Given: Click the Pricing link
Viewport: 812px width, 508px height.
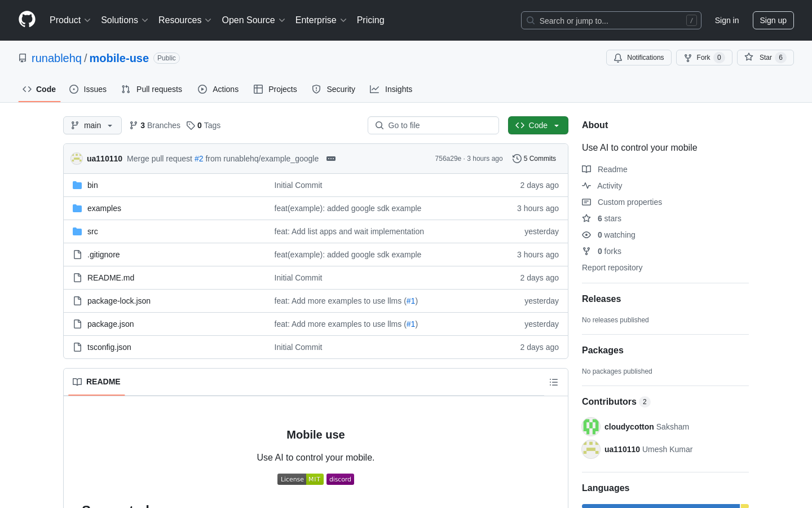Looking at the screenshot, I should (370, 20).
